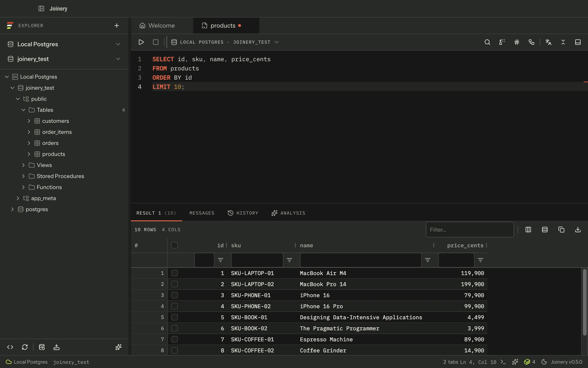Viewport: 588px width, 368px height.
Task: Check the row checkbox for The Pragmatic Programmer
Action: click(175, 328)
